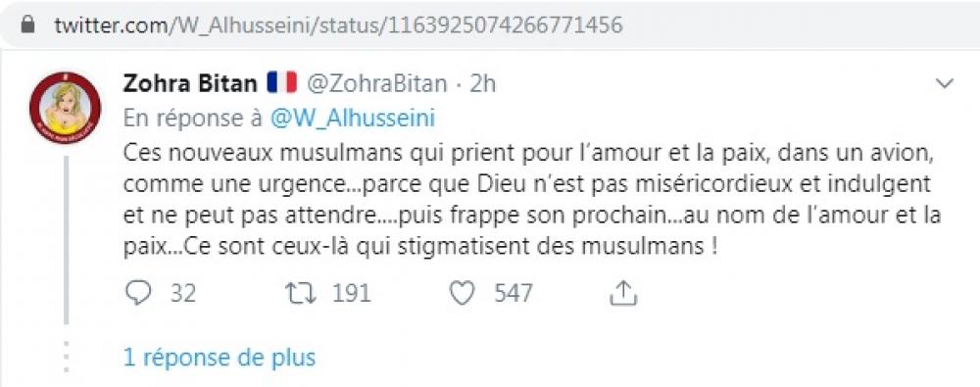
Task: Click the 547 likes count
Action: tap(514, 293)
